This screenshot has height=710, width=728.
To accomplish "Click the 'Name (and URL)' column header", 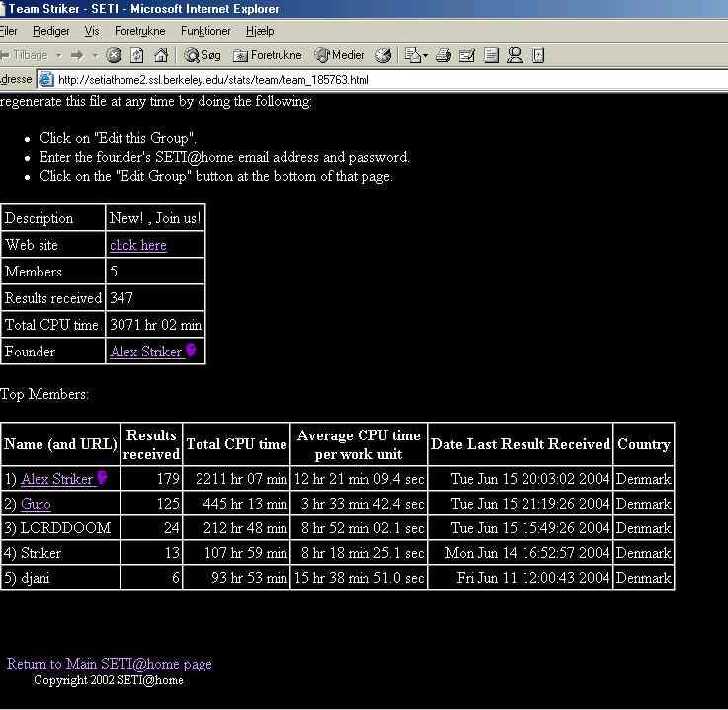I will pos(60,444).
